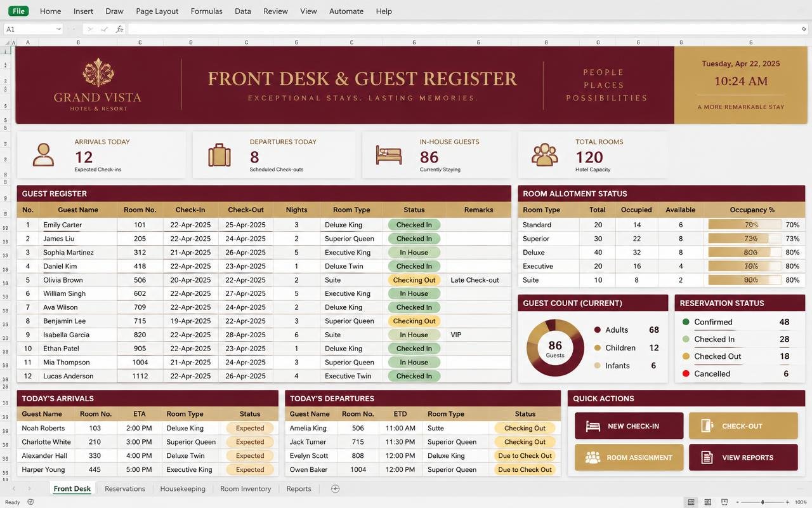Image resolution: width=812 pixels, height=508 pixels.
Task: Click the zoom in plus icon
Action: pyautogui.click(x=787, y=502)
